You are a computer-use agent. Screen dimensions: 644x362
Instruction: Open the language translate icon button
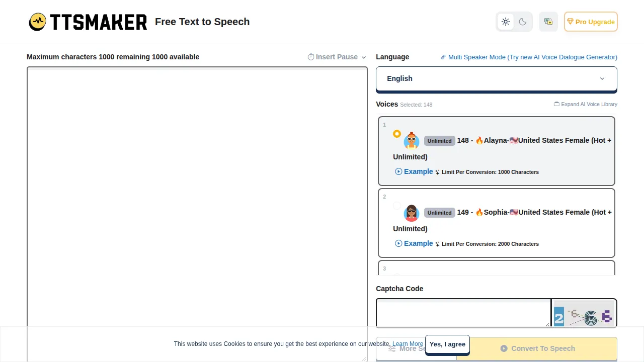point(548,22)
